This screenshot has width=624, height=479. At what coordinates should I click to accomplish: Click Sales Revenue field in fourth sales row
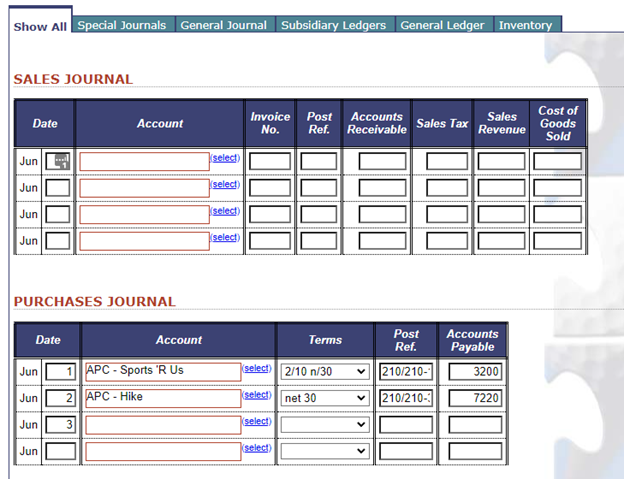pos(501,241)
